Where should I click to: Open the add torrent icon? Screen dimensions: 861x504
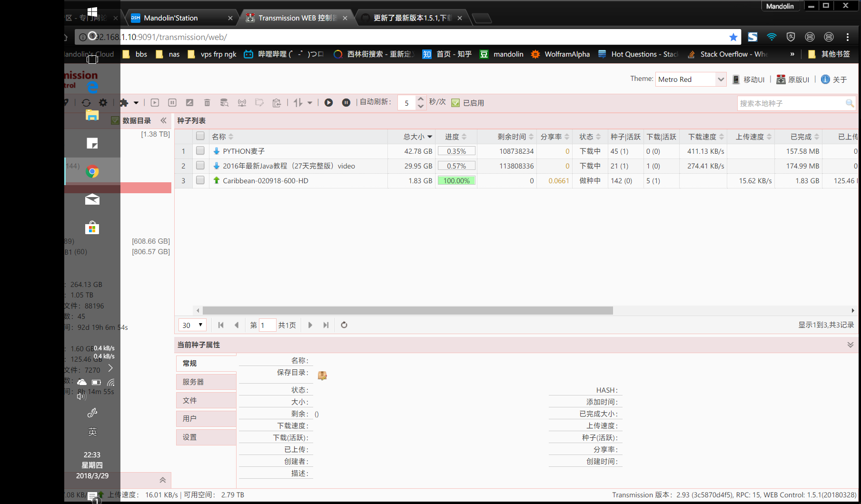pyautogui.click(x=125, y=102)
